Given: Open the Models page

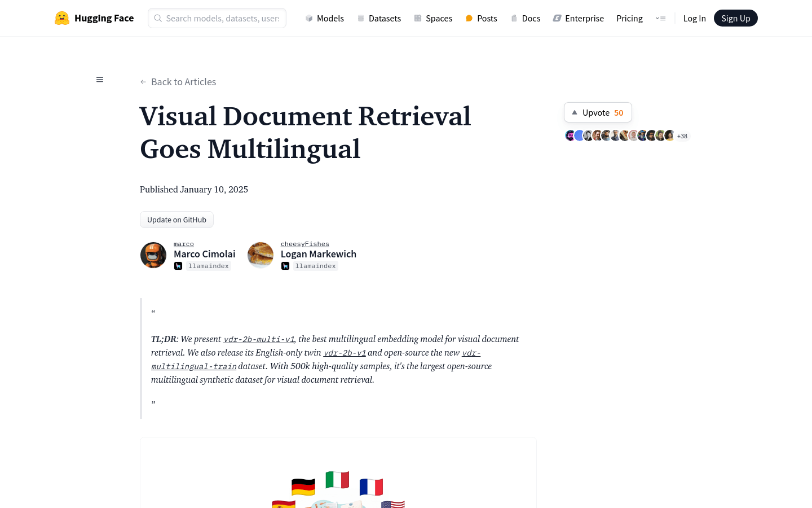Looking at the screenshot, I should coord(324,18).
